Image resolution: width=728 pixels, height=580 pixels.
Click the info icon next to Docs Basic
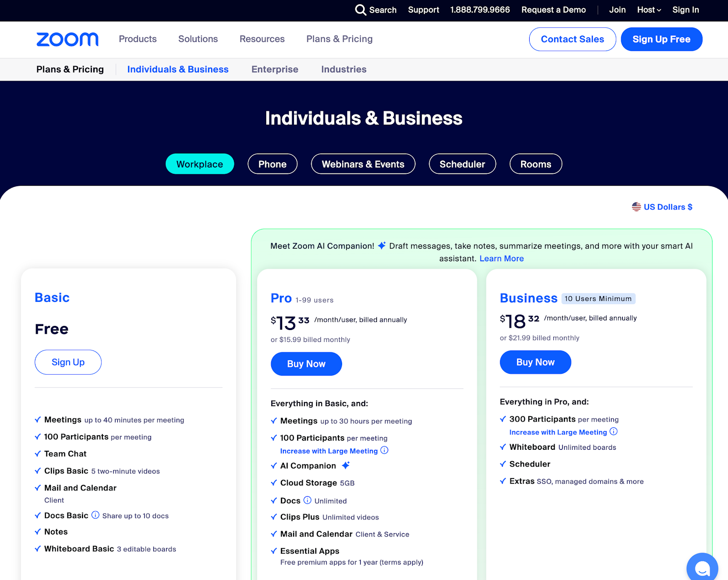(x=95, y=515)
